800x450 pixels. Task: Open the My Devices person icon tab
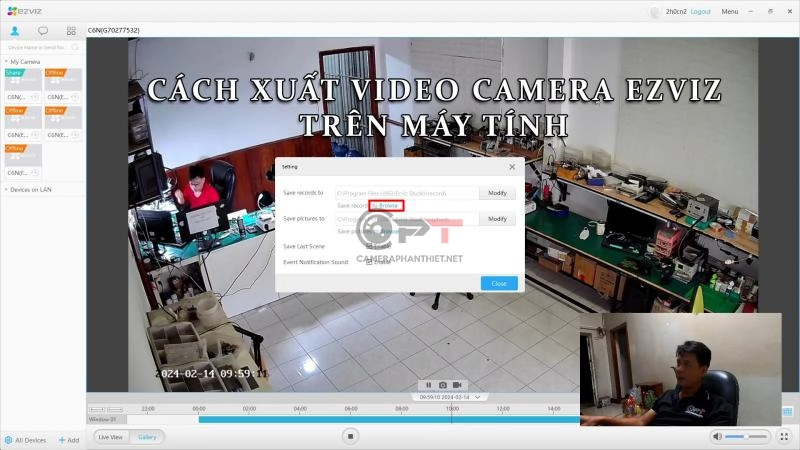[x=15, y=31]
